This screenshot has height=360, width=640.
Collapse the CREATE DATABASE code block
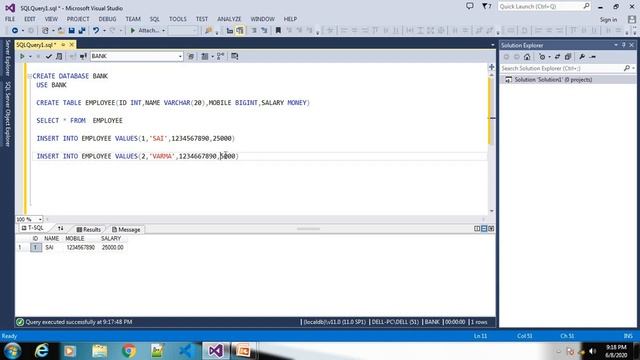(x=29, y=76)
